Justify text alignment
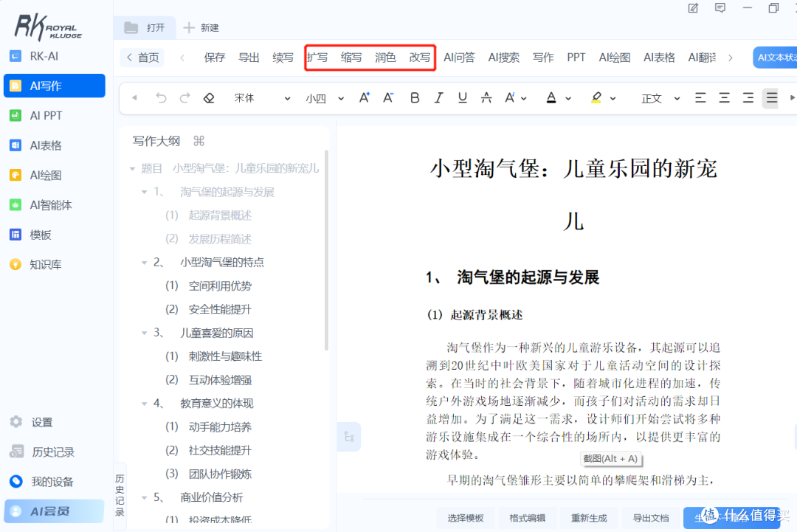Viewport: 797px width, 532px height. click(772, 97)
